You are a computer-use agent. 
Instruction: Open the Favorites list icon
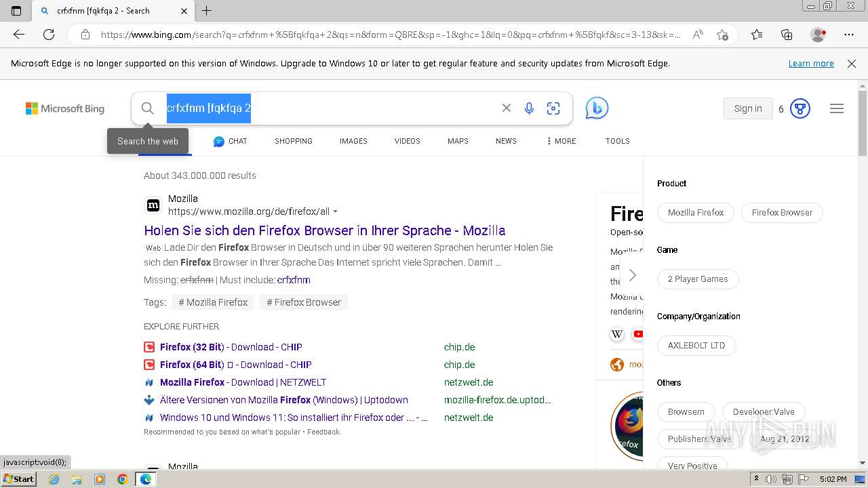pyautogui.click(x=757, y=35)
